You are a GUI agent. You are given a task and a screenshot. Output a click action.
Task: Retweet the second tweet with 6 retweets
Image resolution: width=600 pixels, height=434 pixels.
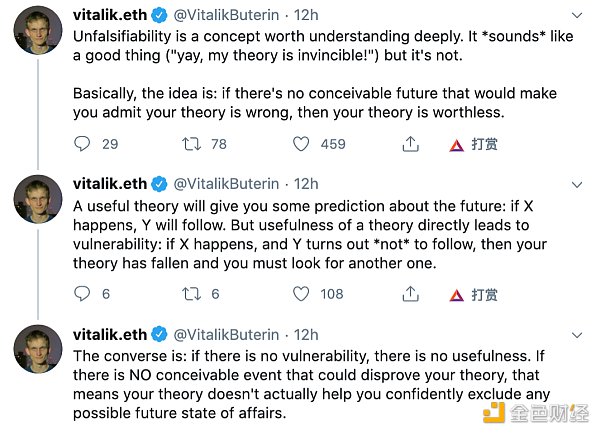(x=191, y=294)
